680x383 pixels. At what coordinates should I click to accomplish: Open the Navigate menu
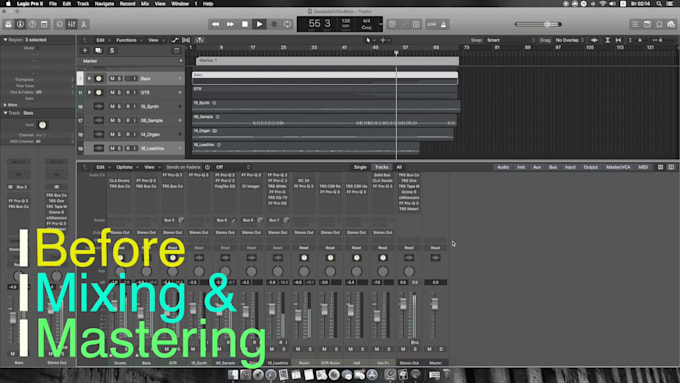click(x=104, y=3)
